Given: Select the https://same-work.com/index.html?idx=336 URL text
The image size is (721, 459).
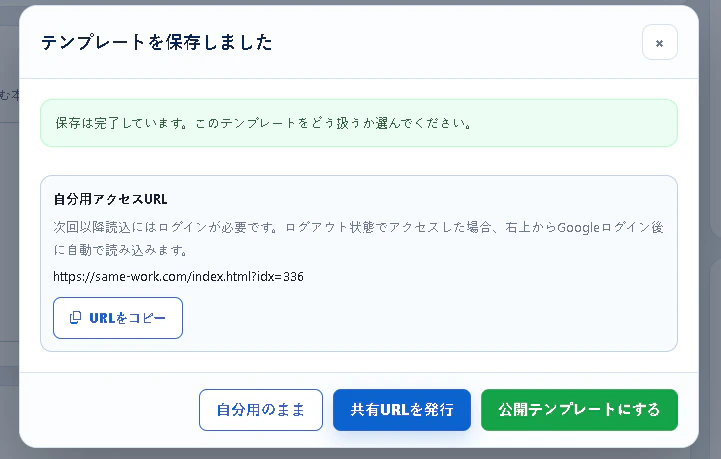Looking at the screenshot, I should [x=178, y=276].
